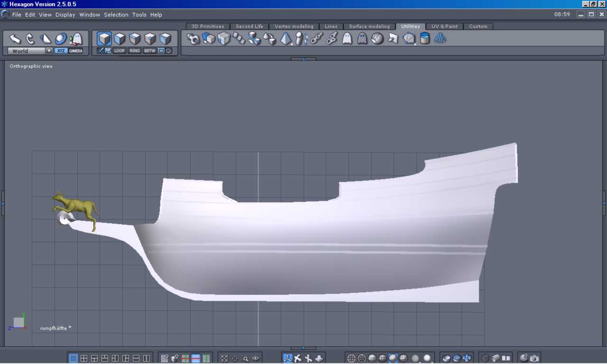The image size is (607, 364).
Task: Open the World coordinate dropdown
Action: [49, 51]
